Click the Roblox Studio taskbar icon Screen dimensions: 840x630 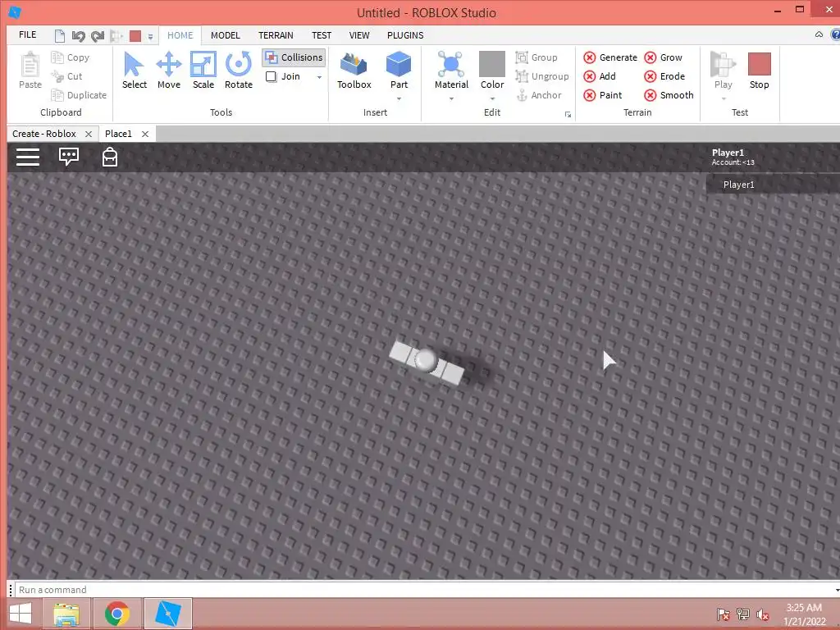[167, 614]
